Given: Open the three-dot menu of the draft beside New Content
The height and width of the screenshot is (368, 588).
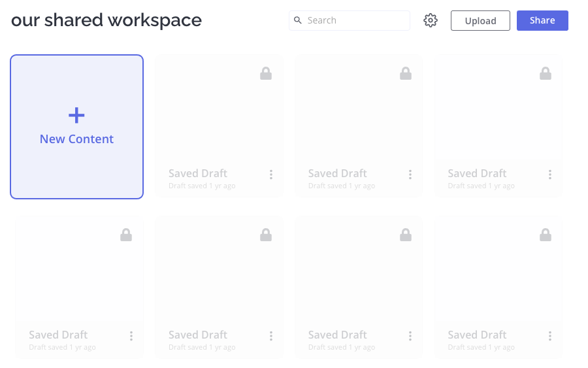Looking at the screenshot, I should (271, 175).
